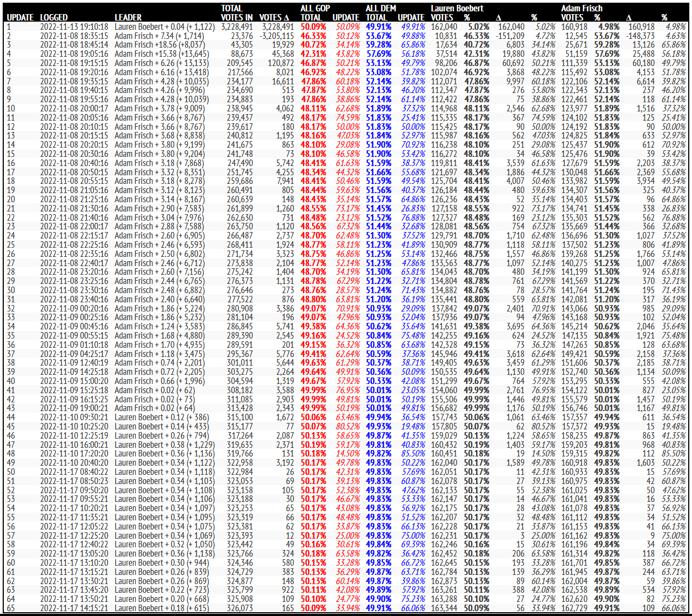Click leader cell Lauren Boebert + 0.12 (+ 386)
The width and height of the screenshot is (692, 616).
(162, 417)
